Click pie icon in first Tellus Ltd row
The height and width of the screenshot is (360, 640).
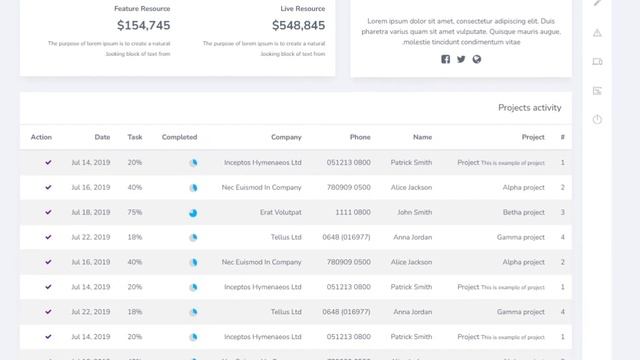(x=193, y=238)
